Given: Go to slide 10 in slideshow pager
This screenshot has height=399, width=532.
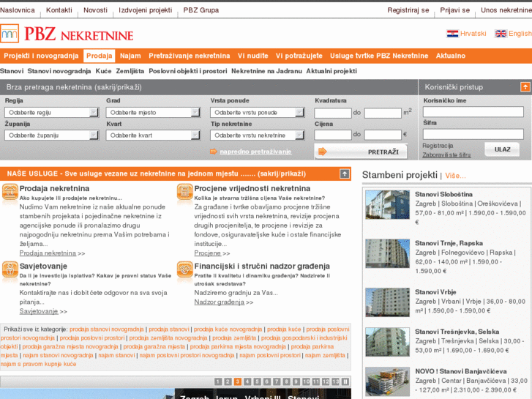Looking at the screenshot, I should pyautogui.click(x=306, y=381).
